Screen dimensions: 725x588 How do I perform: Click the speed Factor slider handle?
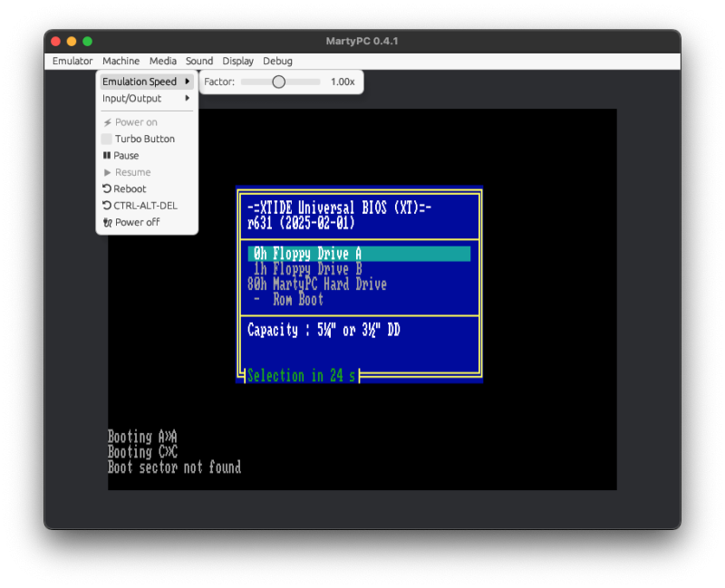(278, 82)
